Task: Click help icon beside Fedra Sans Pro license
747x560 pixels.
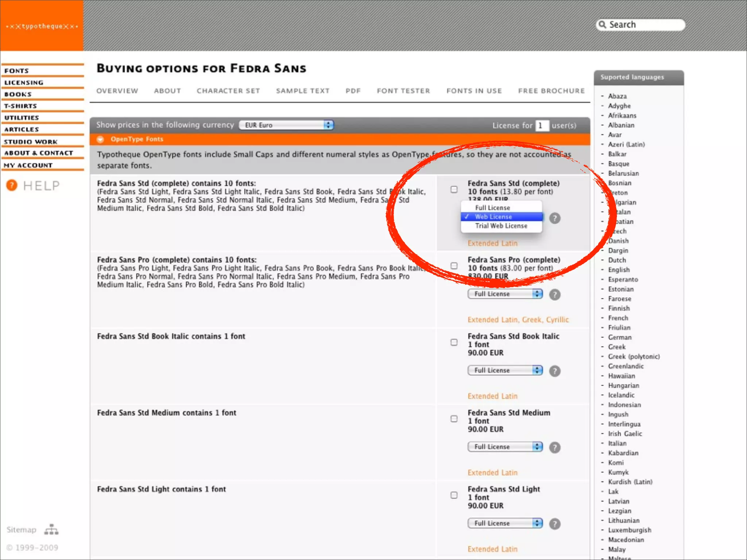Action: [555, 295]
